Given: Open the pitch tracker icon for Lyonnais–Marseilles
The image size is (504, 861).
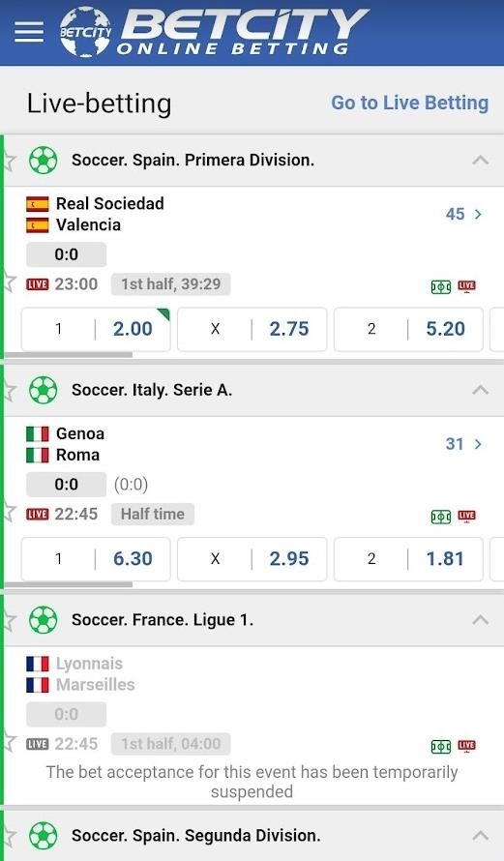Looking at the screenshot, I should click(x=441, y=746).
